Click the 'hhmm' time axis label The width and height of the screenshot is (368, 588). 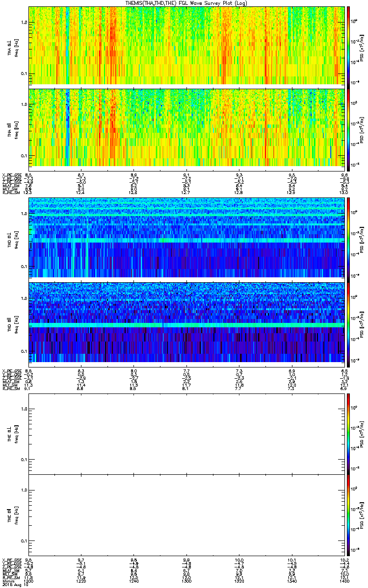pyautogui.click(x=8, y=581)
